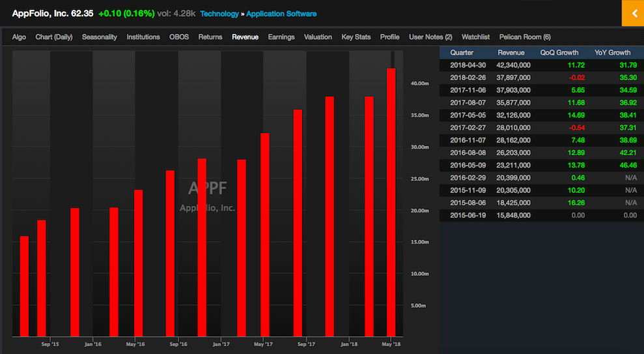Click the tallest bar near May '18
Viewport: 644px width, 354px height.
point(391,202)
